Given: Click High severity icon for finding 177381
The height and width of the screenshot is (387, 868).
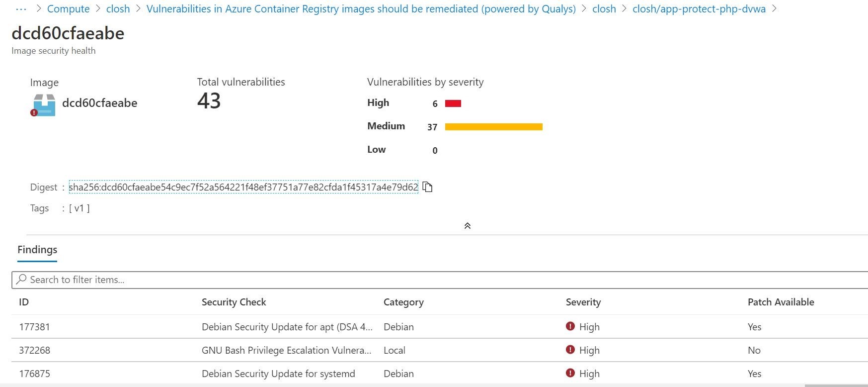Looking at the screenshot, I should pyautogui.click(x=570, y=326).
